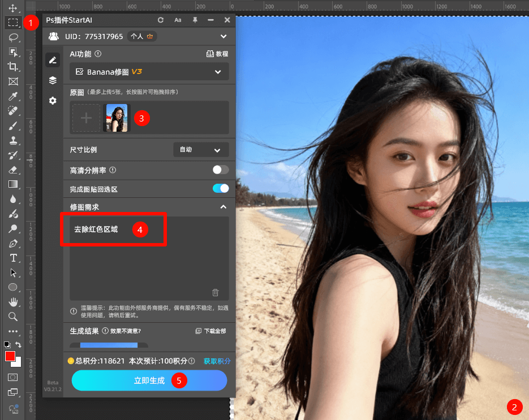529x420 pixels.
Task: Select the Eraser tool
Action: coord(12,170)
